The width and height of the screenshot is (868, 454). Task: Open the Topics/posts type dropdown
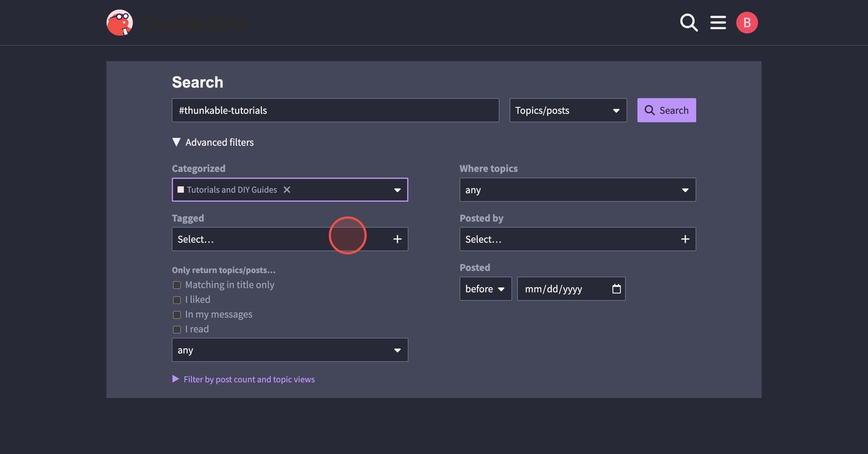[567, 111]
